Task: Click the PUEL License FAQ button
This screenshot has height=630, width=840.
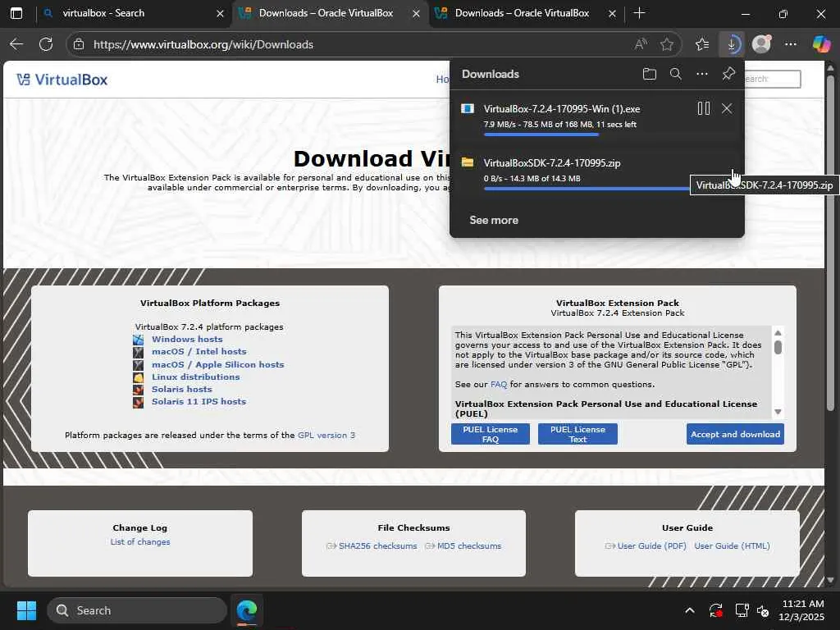Action: click(491, 434)
